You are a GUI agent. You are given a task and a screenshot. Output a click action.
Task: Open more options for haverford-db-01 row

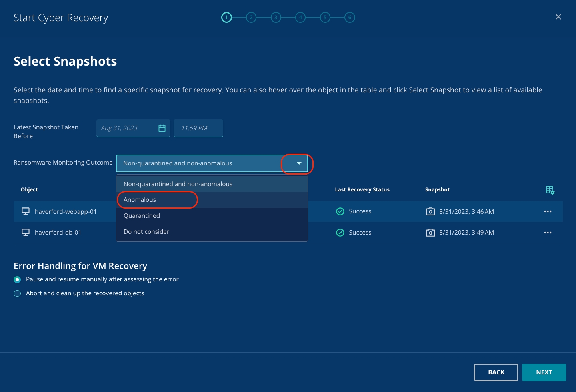(548, 233)
